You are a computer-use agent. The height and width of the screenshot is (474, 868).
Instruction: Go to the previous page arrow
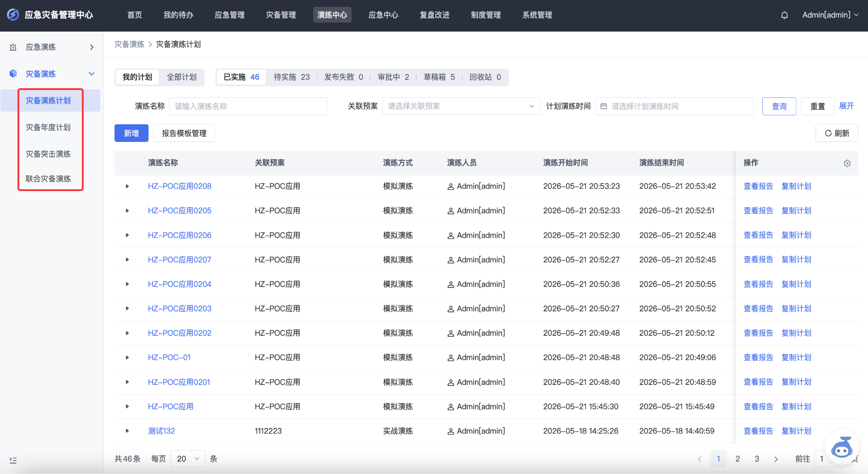coord(699,459)
